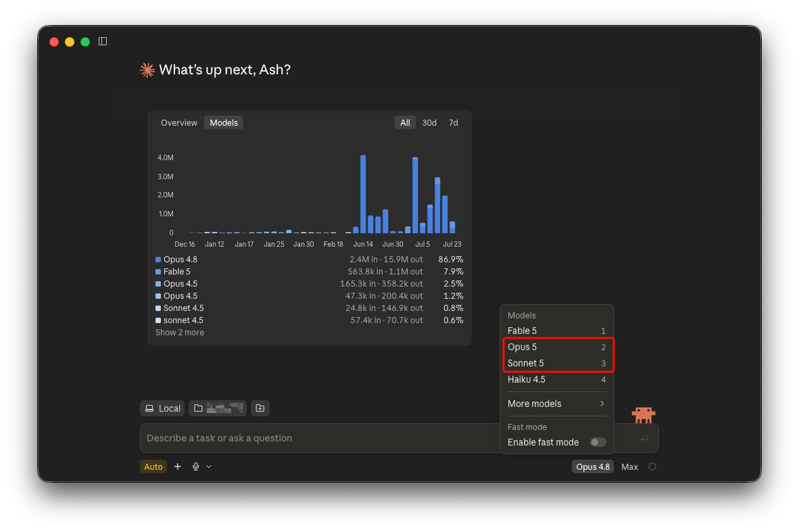Screen dimensions: 799x532
Task: Click the Opus 4.8 legend color swatch
Action: (158, 260)
